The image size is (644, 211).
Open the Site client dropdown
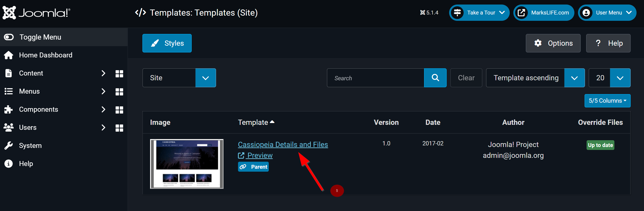point(179,78)
